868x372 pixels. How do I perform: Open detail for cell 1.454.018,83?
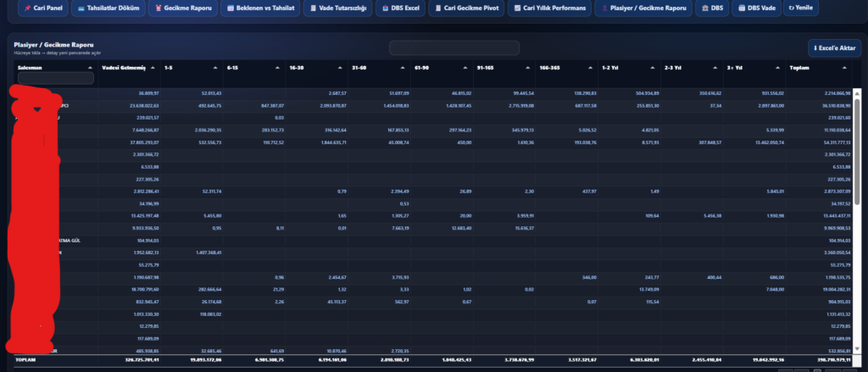coord(396,105)
